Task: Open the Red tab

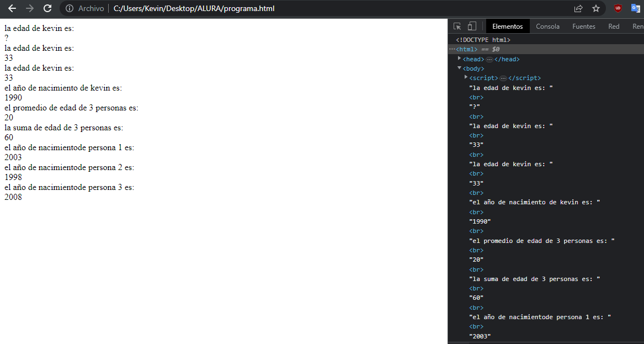Action: tap(614, 27)
